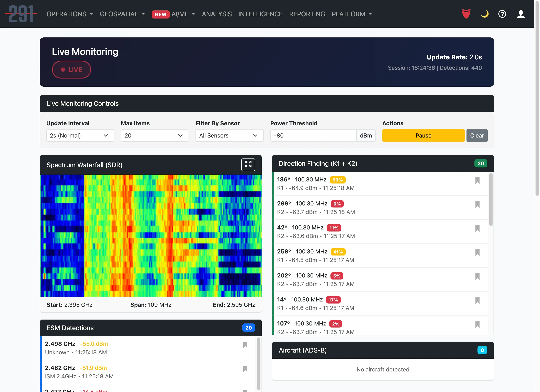The width and height of the screenshot is (540, 392).
Task: Click the red shield alert icon
Action: pos(466,14)
